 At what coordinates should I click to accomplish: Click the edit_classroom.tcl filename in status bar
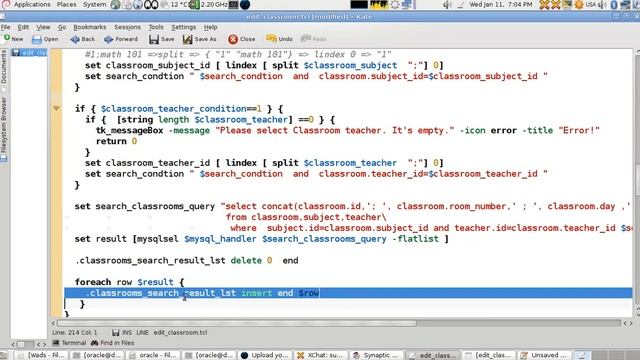pyautogui.click(x=180, y=333)
